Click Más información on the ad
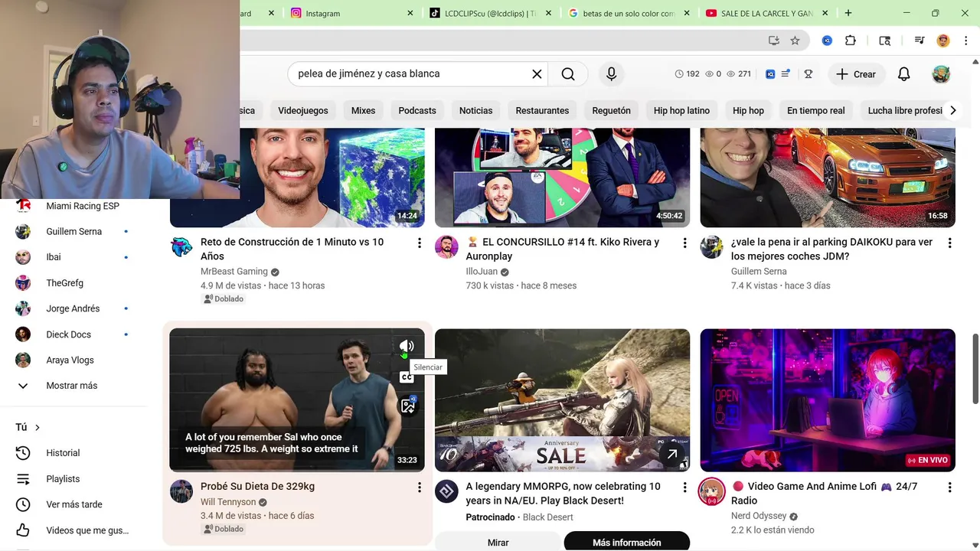 coord(626,542)
